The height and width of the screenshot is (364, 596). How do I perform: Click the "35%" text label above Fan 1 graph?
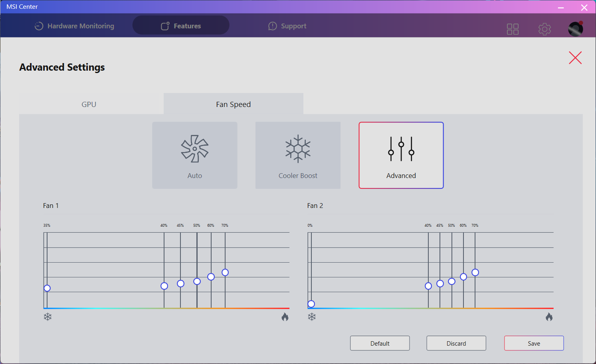(x=47, y=226)
